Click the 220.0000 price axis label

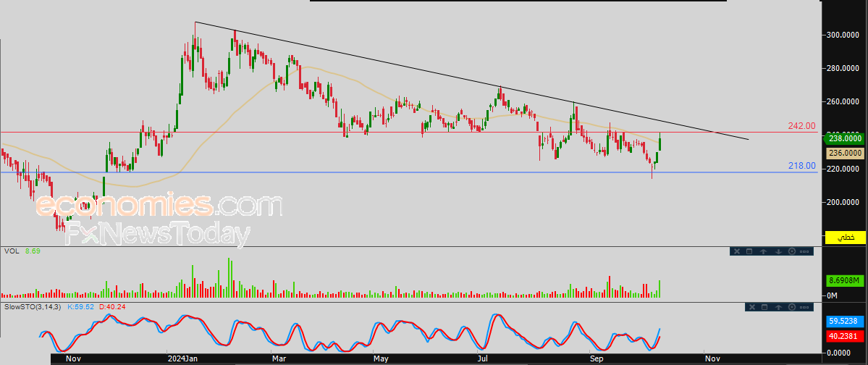point(845,169)
